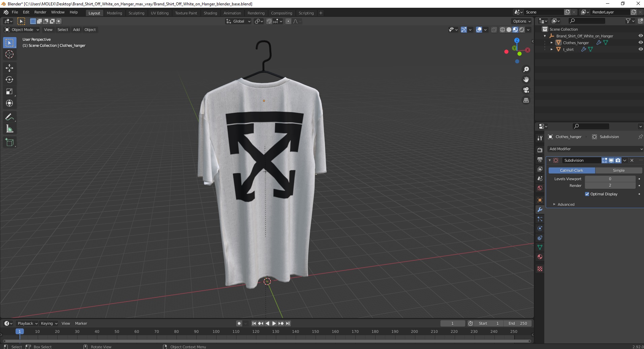Select the Add Cube tool
Screen dimensions: 644x349
pos(9,142)
